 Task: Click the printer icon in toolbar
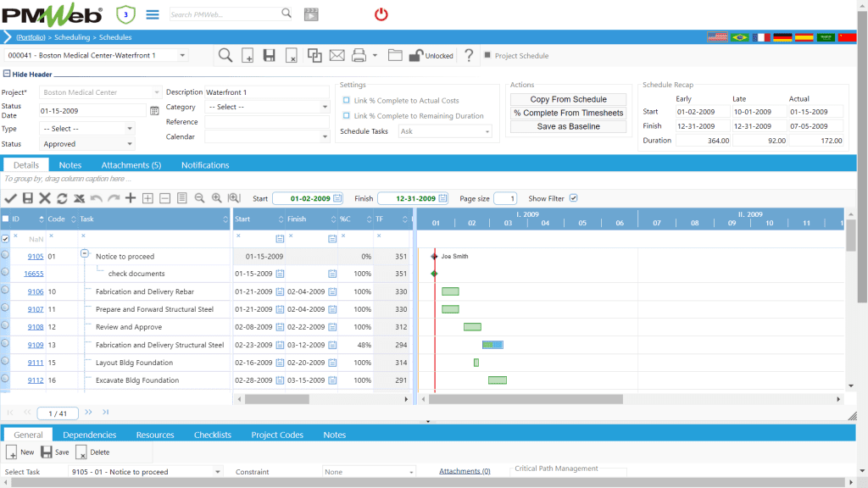pos(359,55)
